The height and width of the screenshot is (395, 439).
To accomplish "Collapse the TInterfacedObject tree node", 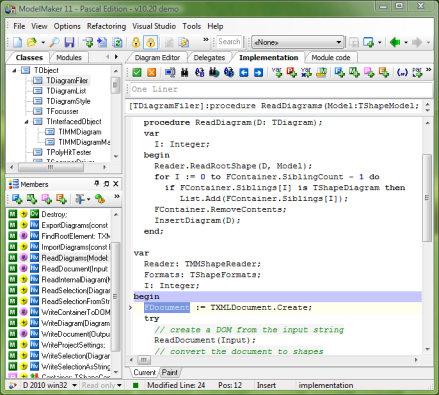I will (26, 122).
